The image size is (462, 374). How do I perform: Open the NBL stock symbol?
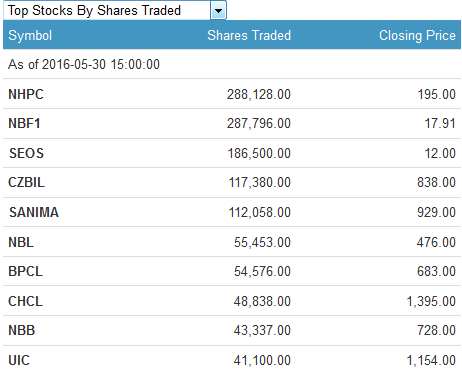(21, 242)
